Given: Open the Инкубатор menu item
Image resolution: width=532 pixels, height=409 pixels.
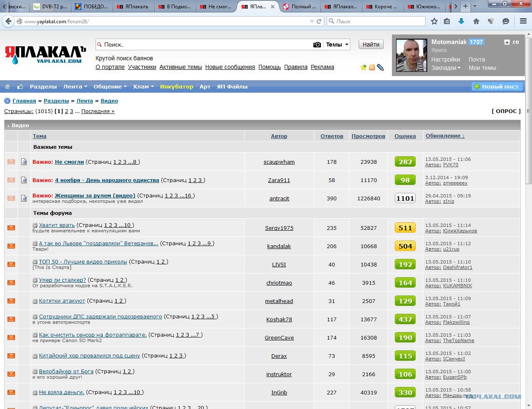Looking at the screenshot, I should click(177, 86).
